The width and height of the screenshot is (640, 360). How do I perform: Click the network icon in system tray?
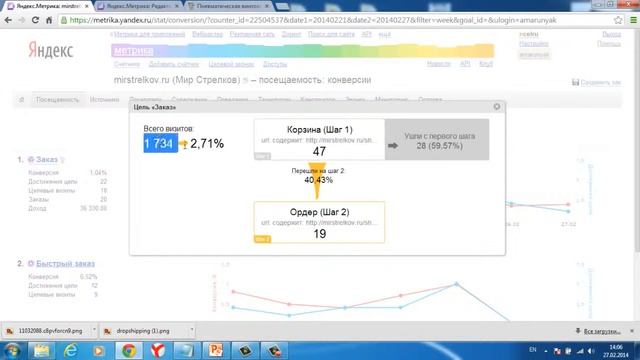(x=580, y=351)
